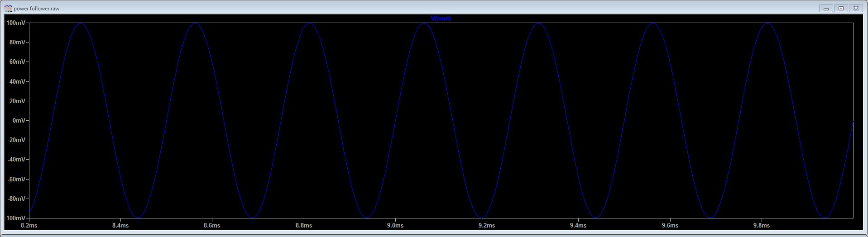Click the 9.0ms time axis label
The width and height of the screenshot is (868, 237).
click(395, 225)
